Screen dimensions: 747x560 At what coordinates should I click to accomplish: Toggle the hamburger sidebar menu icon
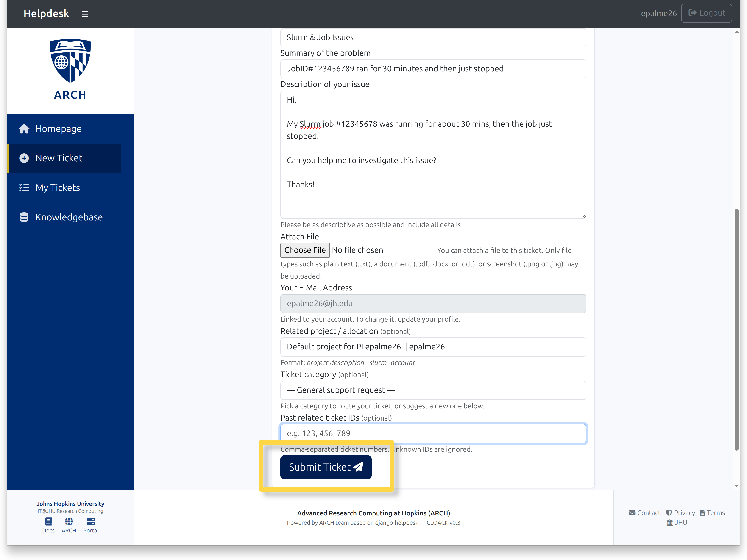click(x=85, y=14)
